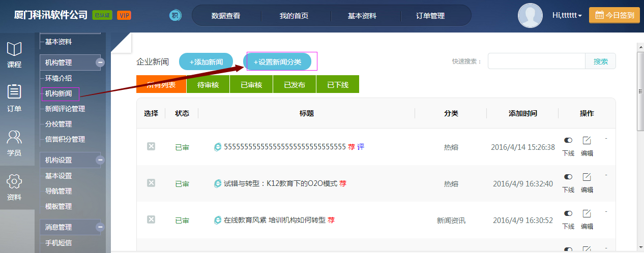Open 新闻评论管理 in the side menu

pos(65,109)
